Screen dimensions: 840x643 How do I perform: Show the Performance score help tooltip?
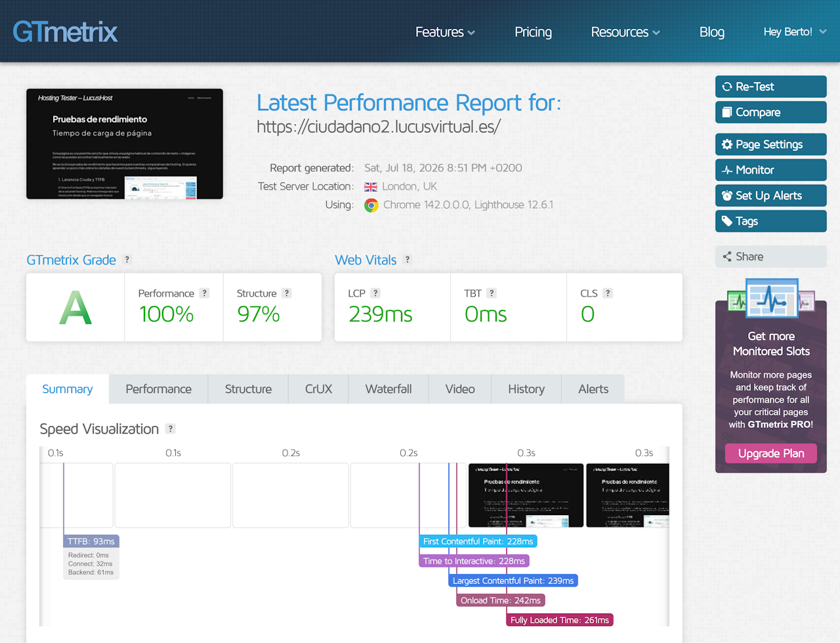pyautogui.click(x=205, y=293)
